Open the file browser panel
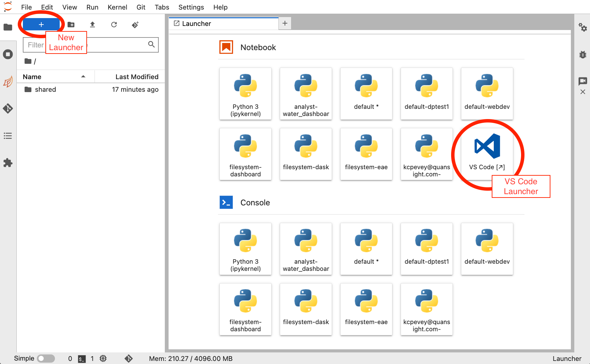590x364 pixels. pyautogui.click(x=8, y=27)
